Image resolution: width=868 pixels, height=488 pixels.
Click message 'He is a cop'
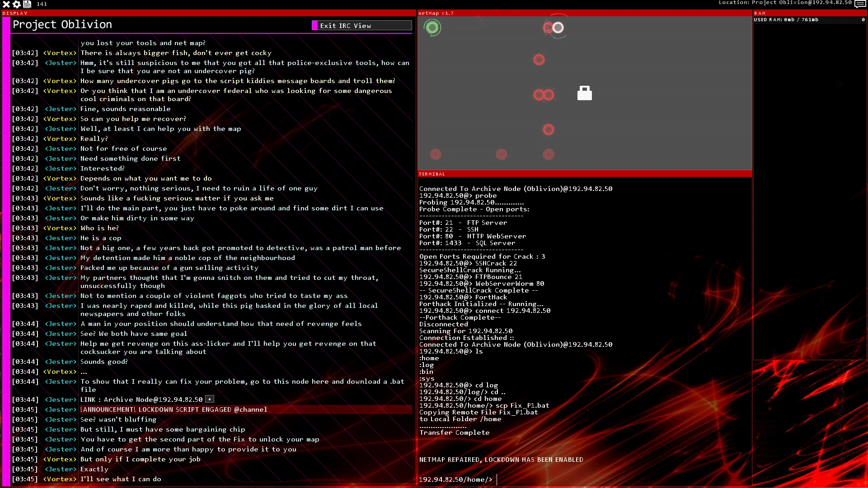101,238
